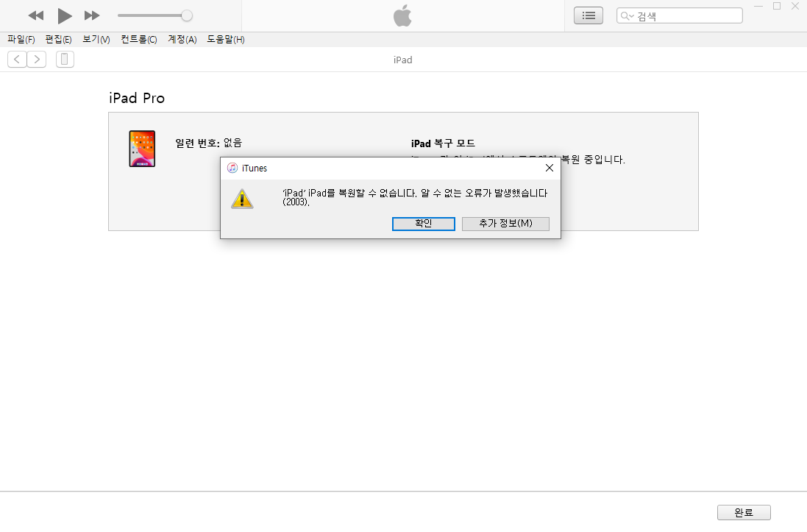Open the 보기(V) menu

click(x=96, y=39)
